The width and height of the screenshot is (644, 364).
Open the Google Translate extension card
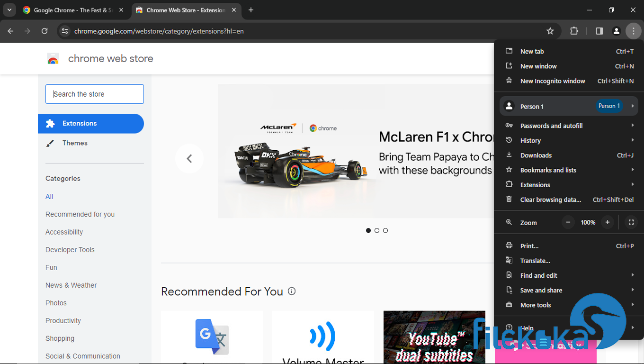[x=212, y=337]
